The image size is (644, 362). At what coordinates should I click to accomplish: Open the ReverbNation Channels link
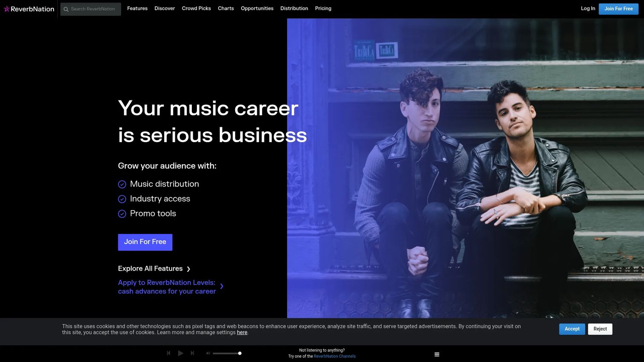pos(335,356)
